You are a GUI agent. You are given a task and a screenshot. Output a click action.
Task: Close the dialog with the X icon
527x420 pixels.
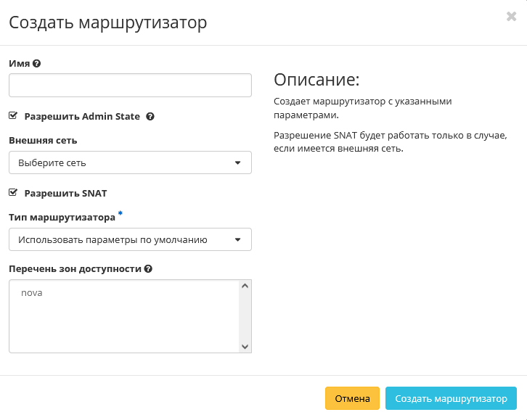tap(511, 17)
